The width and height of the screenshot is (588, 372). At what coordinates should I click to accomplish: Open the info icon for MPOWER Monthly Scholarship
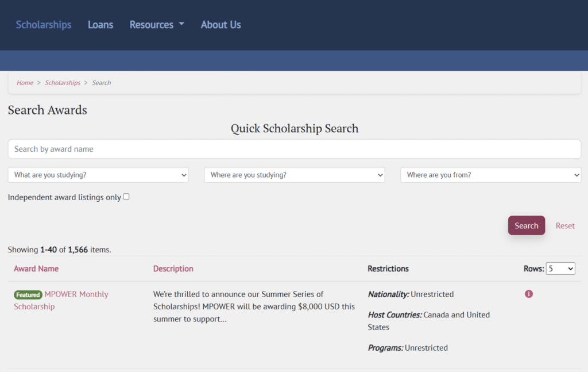coord(529,294)
